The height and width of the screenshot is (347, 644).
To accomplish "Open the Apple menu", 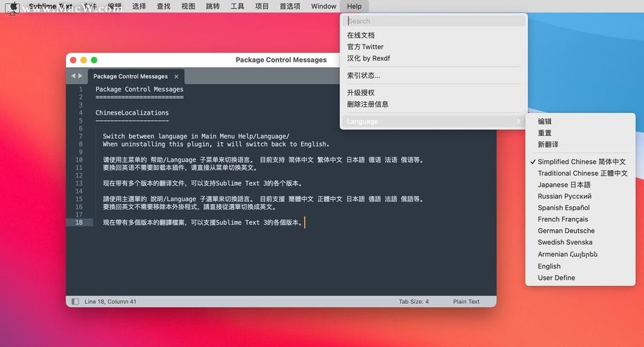I will (x=13, y=6).
